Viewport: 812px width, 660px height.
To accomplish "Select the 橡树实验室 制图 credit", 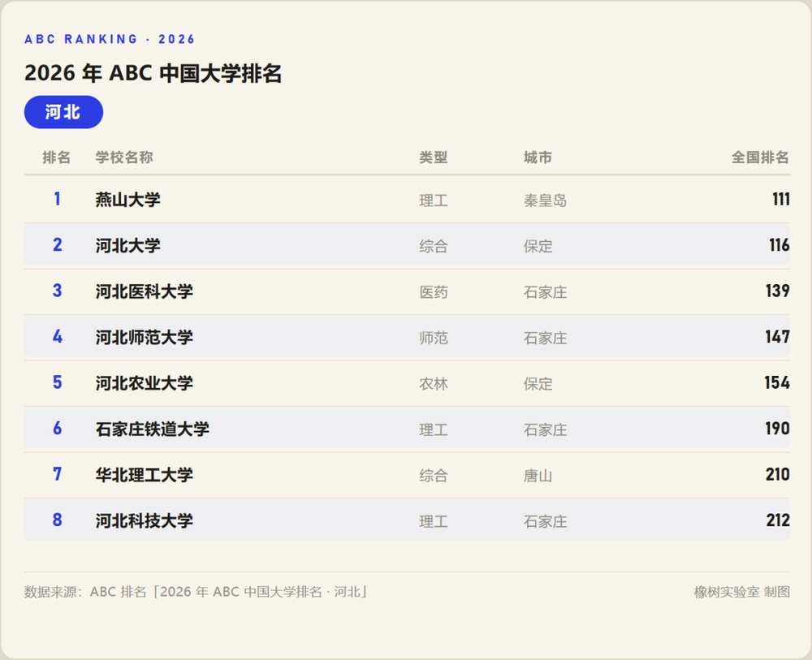I will (x=742, y=592).
